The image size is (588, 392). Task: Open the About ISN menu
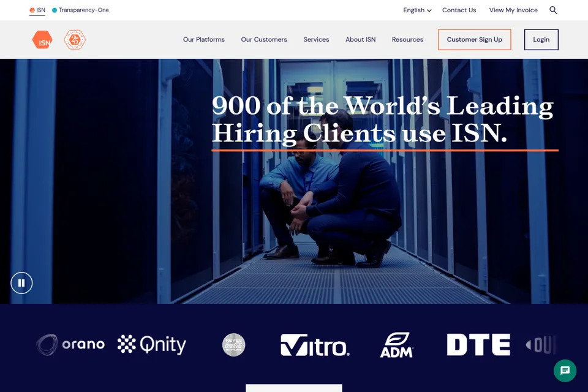click(x=360, y=39)
